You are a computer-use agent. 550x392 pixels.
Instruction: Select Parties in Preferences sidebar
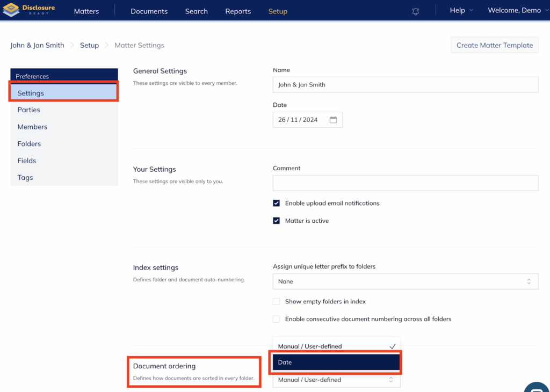pos(29,110)
